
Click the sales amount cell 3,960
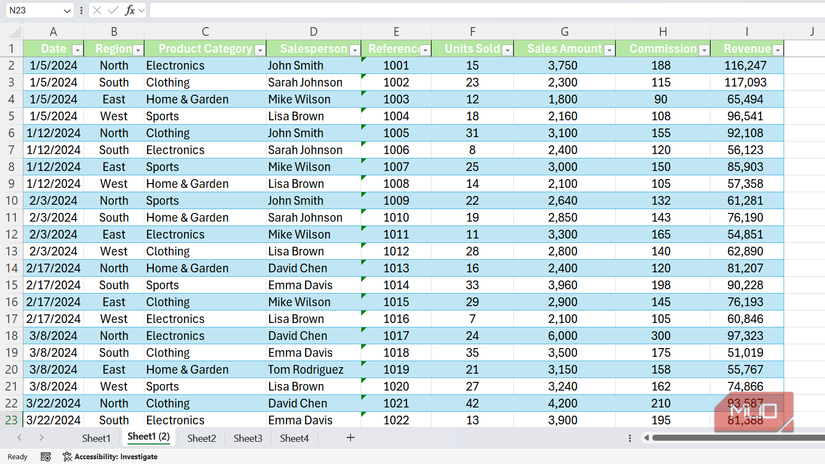[564, 285]
